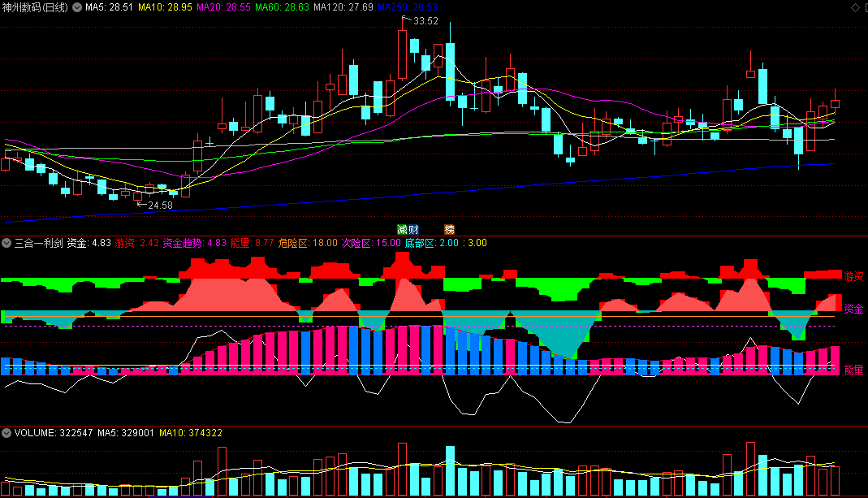Viewport: 868px width, 498px height.
Task: Click the 底部区: 2.00 indicator value
Action: (x=432, y=243)
